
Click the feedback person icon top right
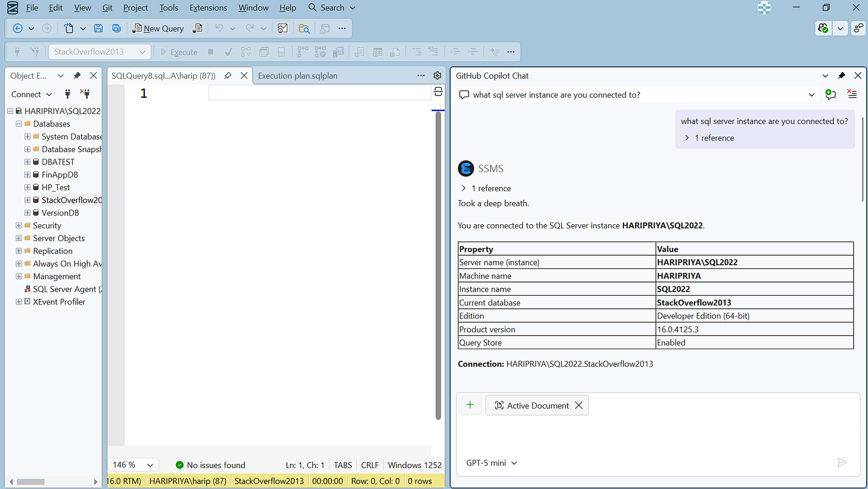(858, 28)
